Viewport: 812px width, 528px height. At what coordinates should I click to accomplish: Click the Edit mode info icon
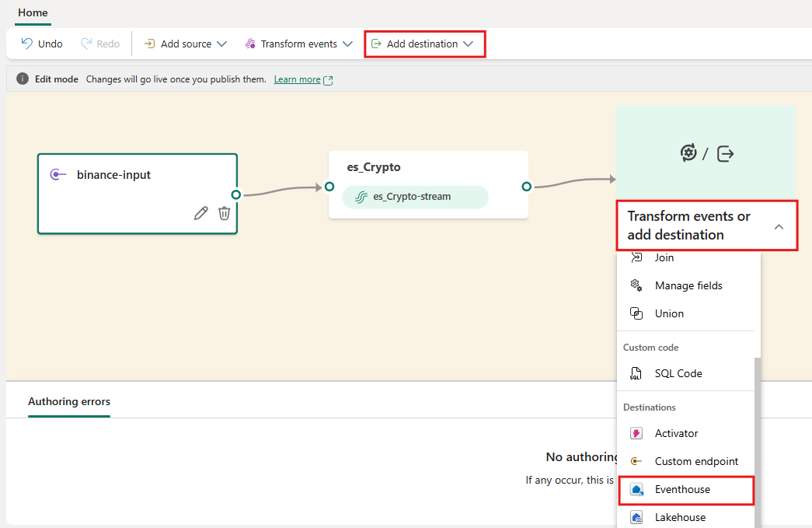23,79
